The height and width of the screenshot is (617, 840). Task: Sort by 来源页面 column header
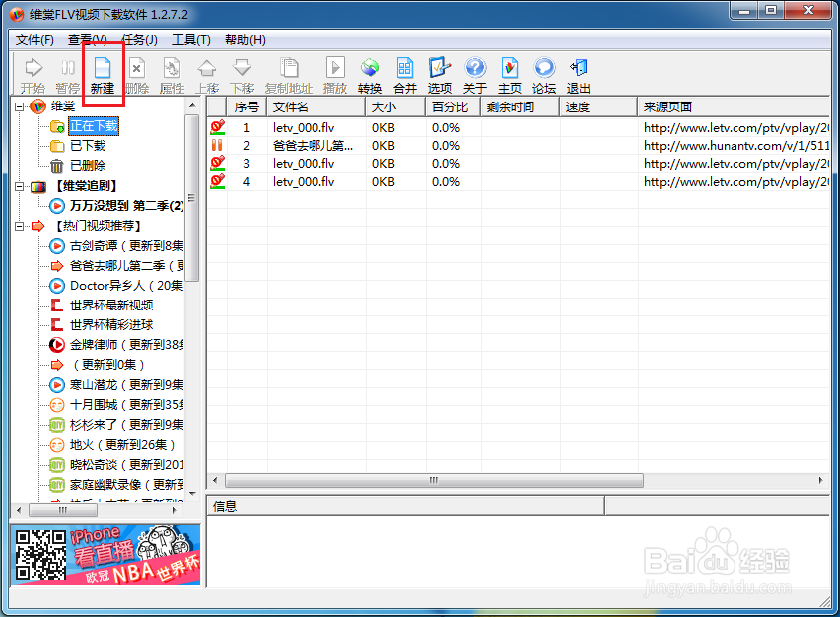734,107
